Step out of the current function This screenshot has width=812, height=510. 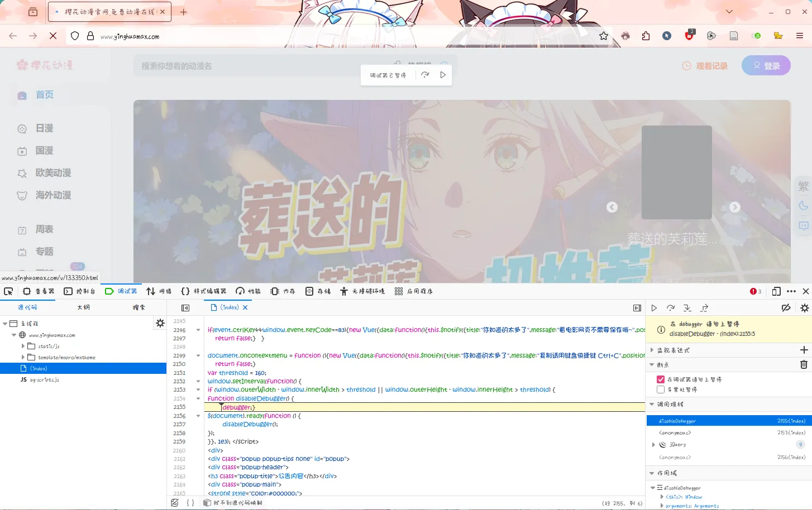tap(704, 308)
